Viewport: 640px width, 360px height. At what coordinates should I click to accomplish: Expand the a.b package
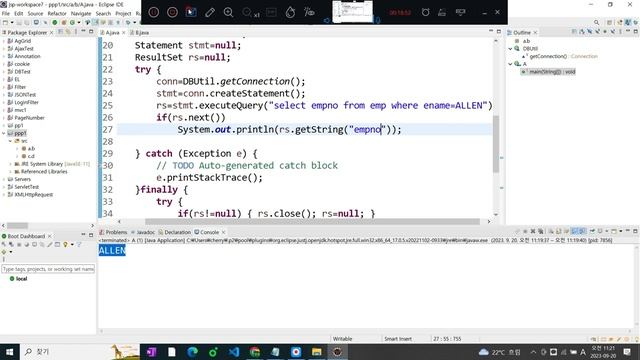tap(17, 149)
